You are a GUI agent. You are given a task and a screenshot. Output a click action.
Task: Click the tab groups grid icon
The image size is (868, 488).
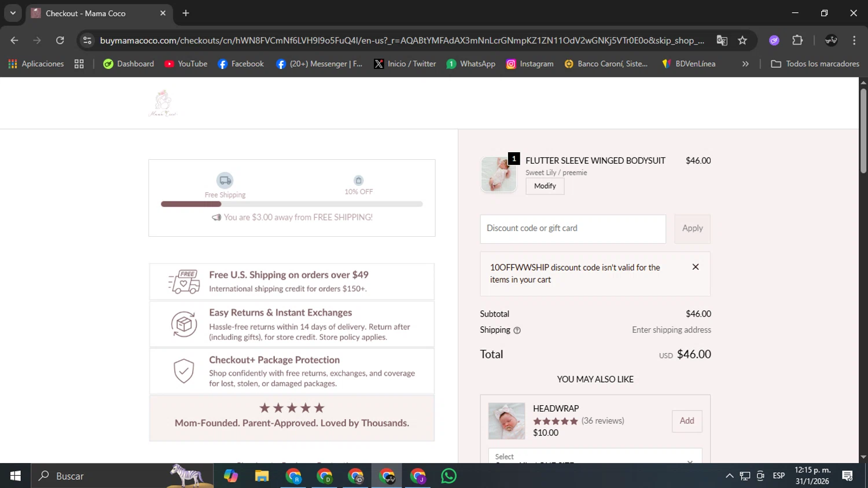[x=79, y=64]
